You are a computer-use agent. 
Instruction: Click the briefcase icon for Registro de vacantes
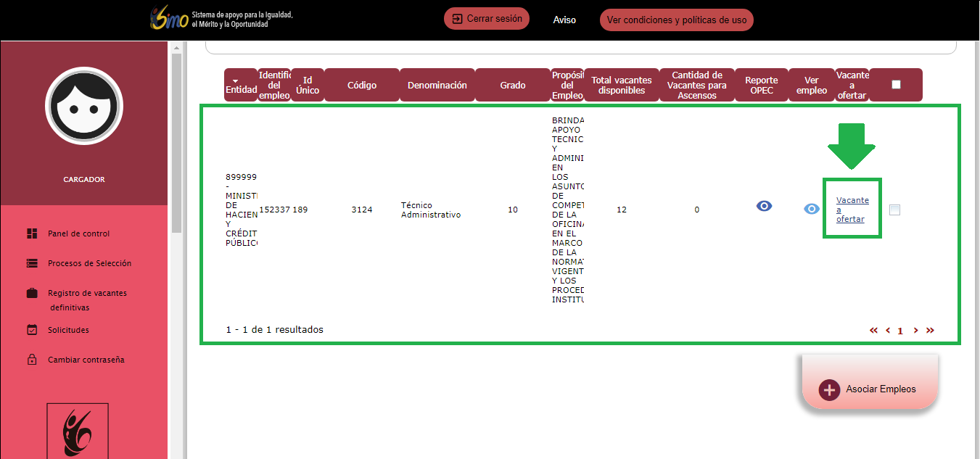pyautogui.click(x=32, y=293)
